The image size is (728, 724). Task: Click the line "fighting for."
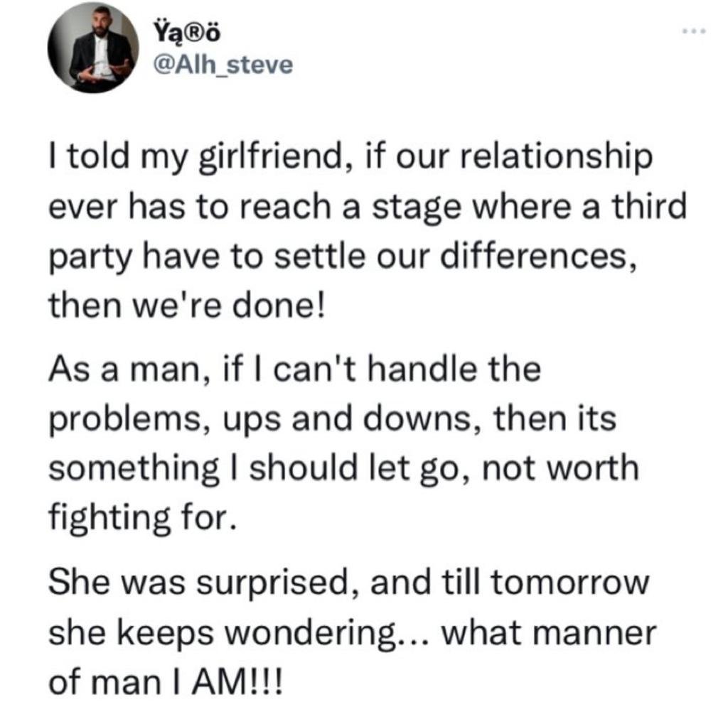[143, 518]
